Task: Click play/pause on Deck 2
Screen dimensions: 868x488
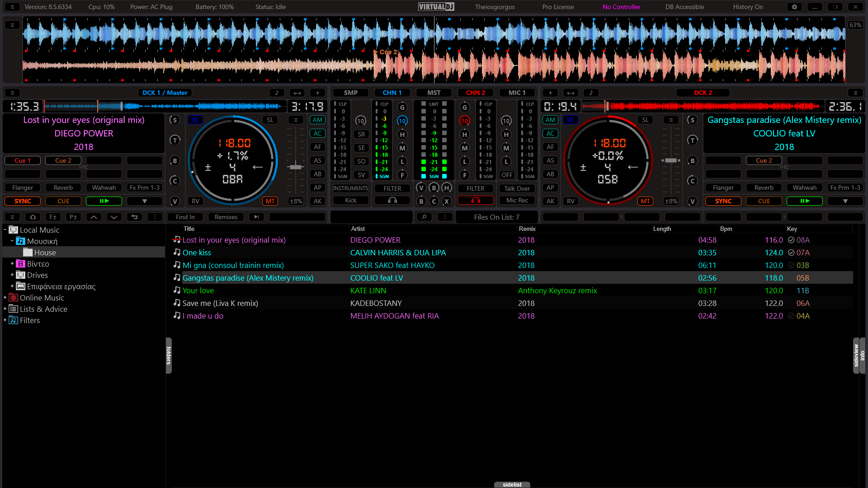Action: click(805, 201)
